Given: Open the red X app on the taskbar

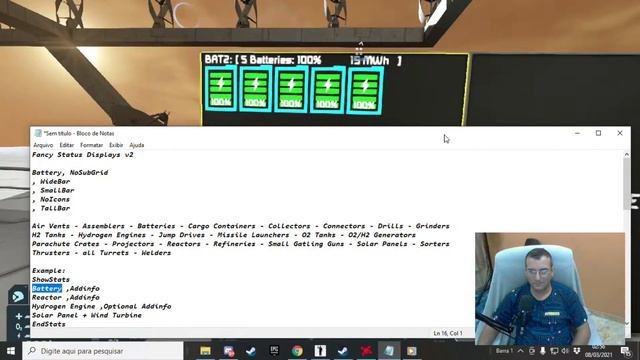Looking at the screenshot, I should click(x=366, y=351).
